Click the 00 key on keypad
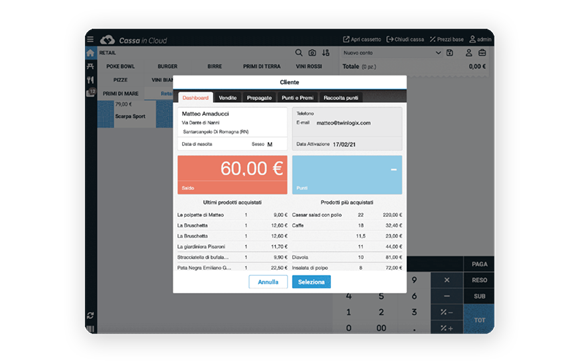576x362 pixels. (381, 328)
